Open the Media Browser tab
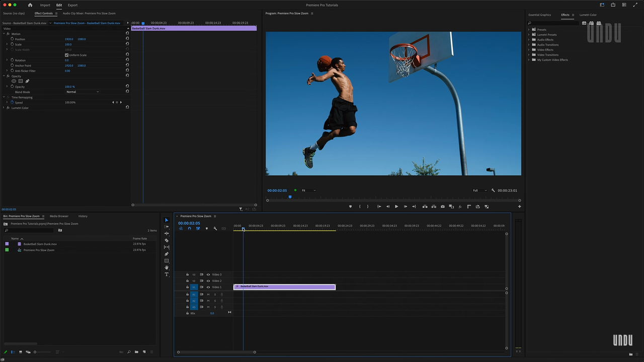The width and height of the screenshot is (644, 362). (x=59, y=216)
